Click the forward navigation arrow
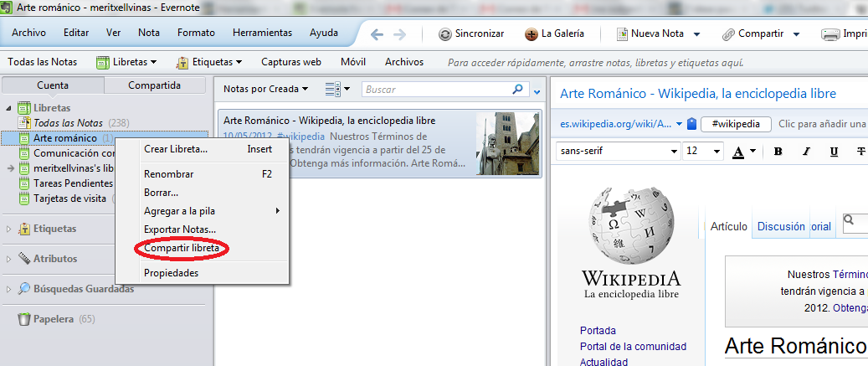 (x=399, y=34)
